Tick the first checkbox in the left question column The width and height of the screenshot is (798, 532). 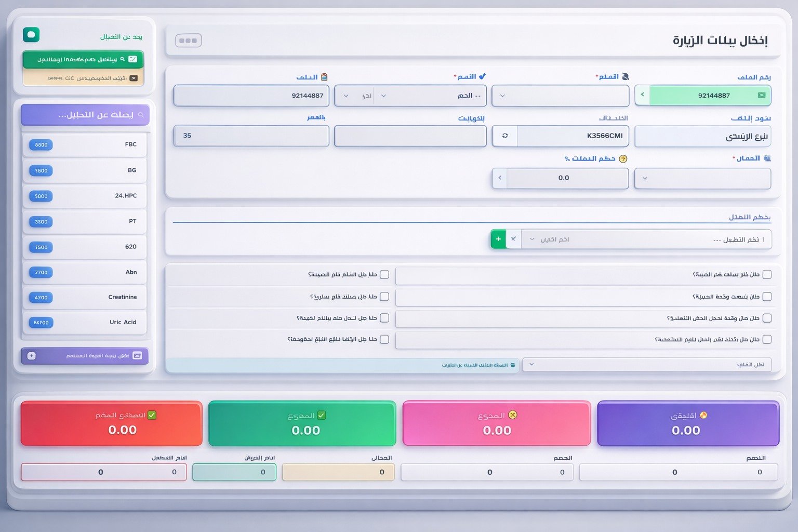384,274
